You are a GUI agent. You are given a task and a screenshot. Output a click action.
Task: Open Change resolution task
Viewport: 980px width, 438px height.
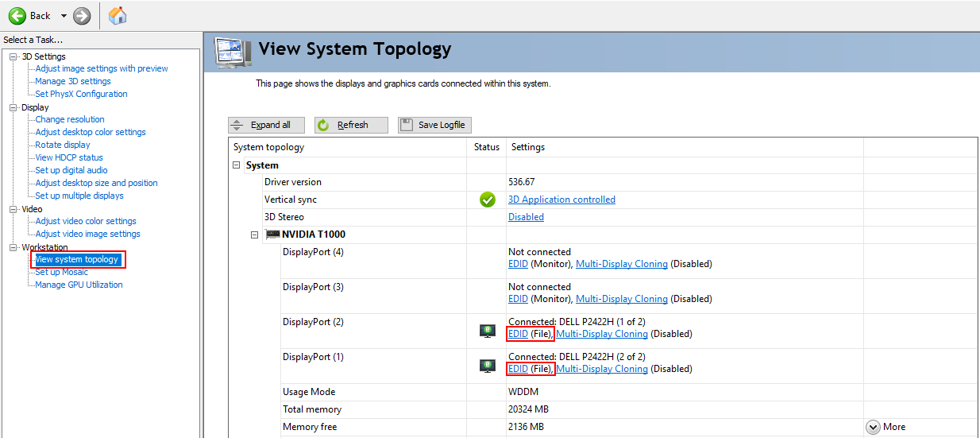[70, 119]
